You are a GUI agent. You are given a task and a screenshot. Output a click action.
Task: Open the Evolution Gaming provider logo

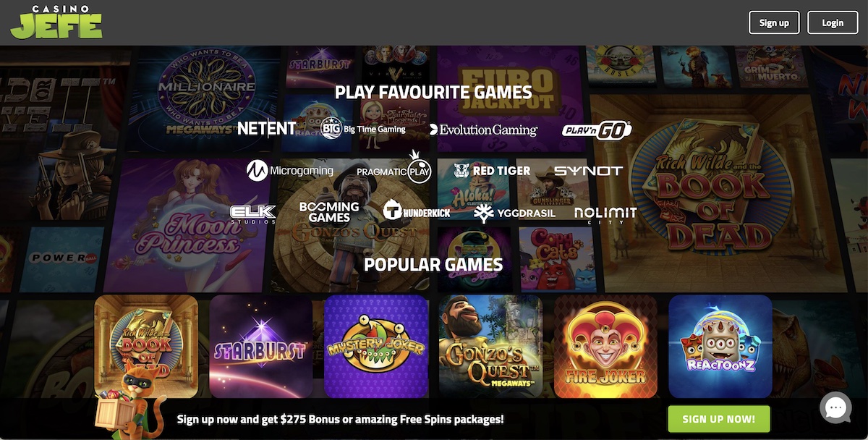pyautogui.click(x=483, y=130)
